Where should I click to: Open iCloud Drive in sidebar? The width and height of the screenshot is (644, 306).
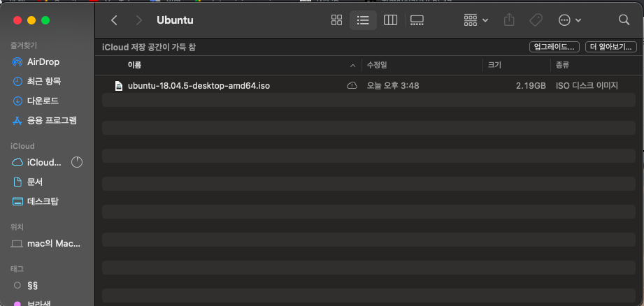point(44,163)
